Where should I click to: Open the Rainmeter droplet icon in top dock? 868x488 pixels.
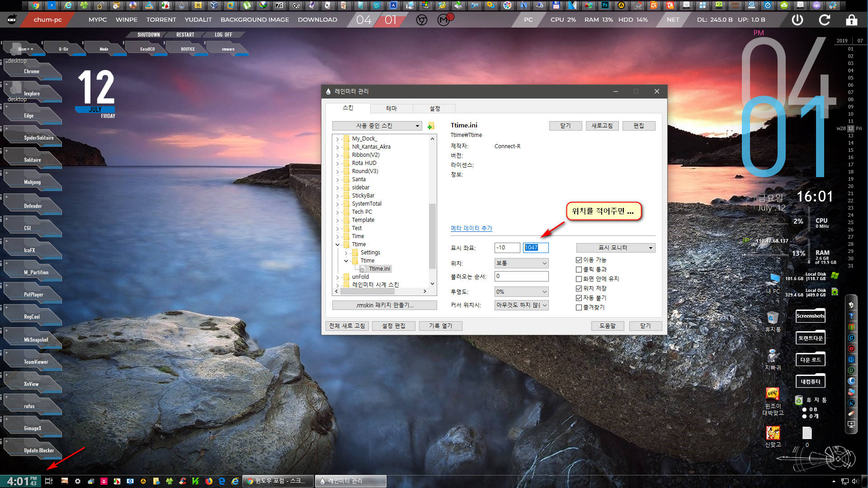coord(182,5)
